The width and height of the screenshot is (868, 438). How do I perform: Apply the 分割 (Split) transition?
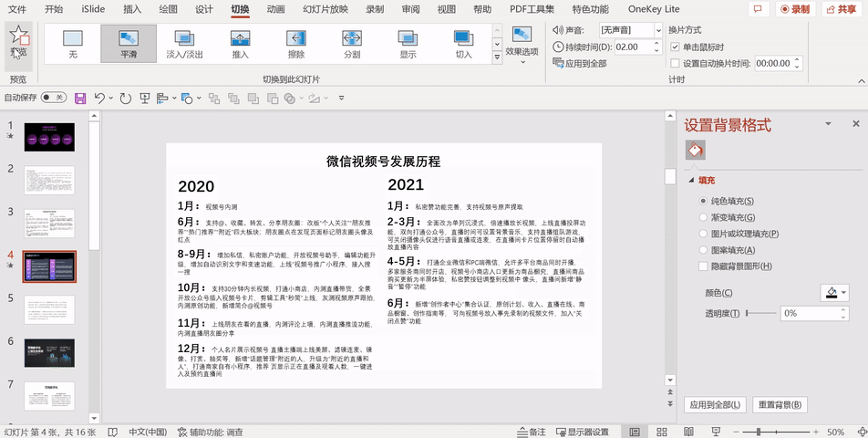click(352, 44)
